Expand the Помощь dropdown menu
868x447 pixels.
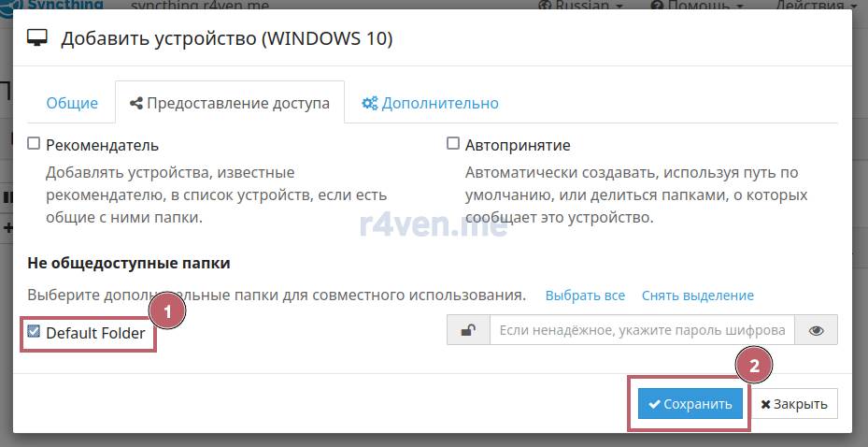tap(698, 5)
